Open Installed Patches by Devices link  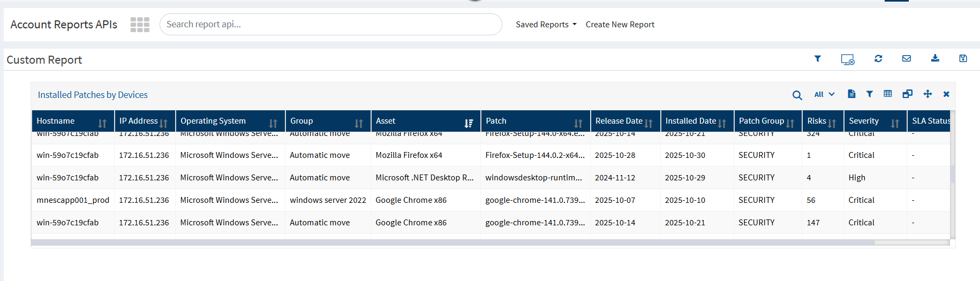[93, 95]
